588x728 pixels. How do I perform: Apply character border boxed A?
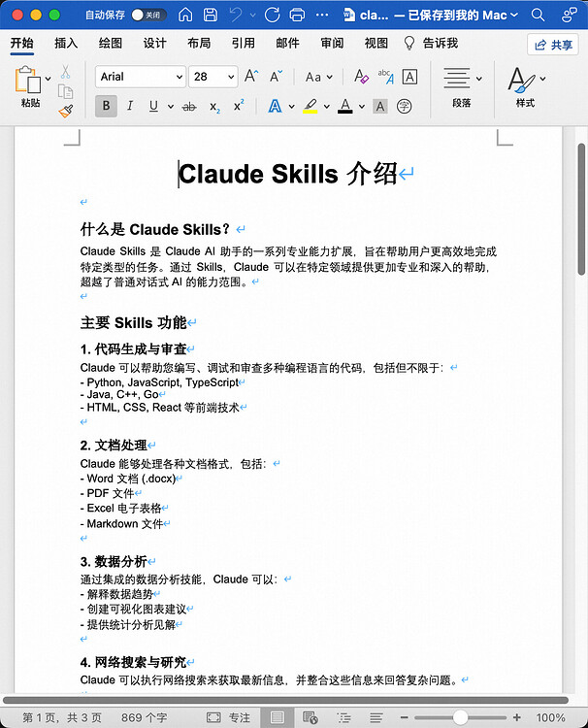409,76
